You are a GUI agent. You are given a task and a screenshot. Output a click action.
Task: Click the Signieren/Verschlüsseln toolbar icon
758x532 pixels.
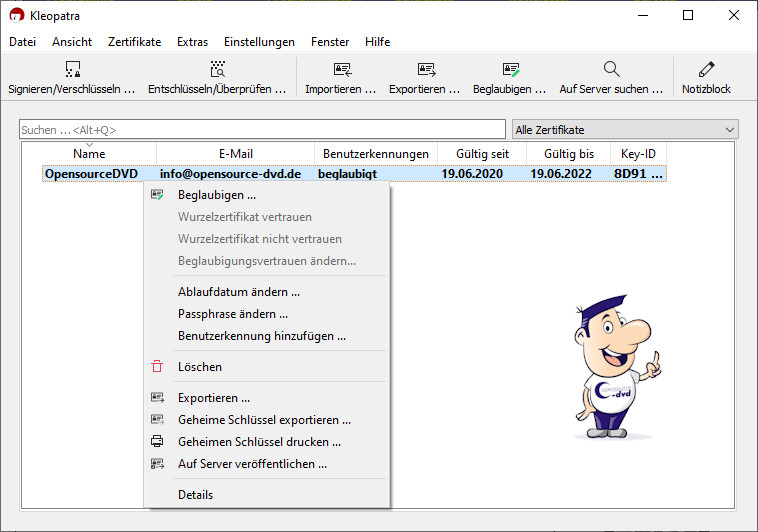pyautogui.click(x=72, y=69)
